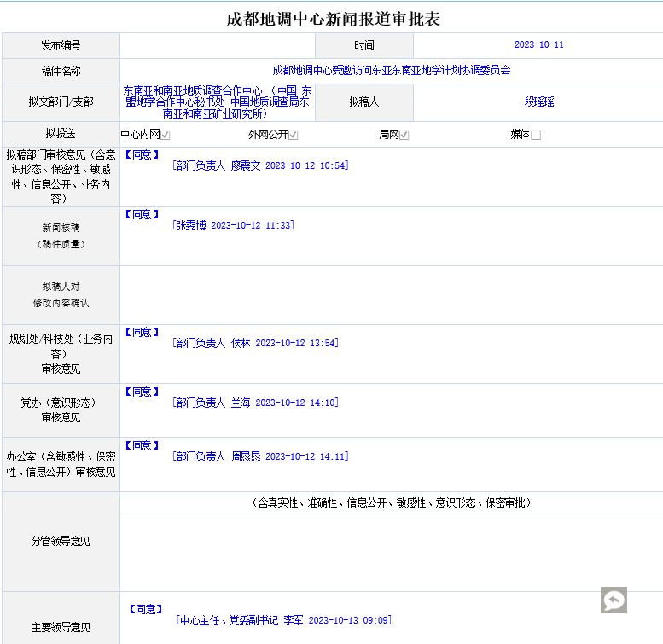Enable the 媒体 checkbox

coord(536,135)
